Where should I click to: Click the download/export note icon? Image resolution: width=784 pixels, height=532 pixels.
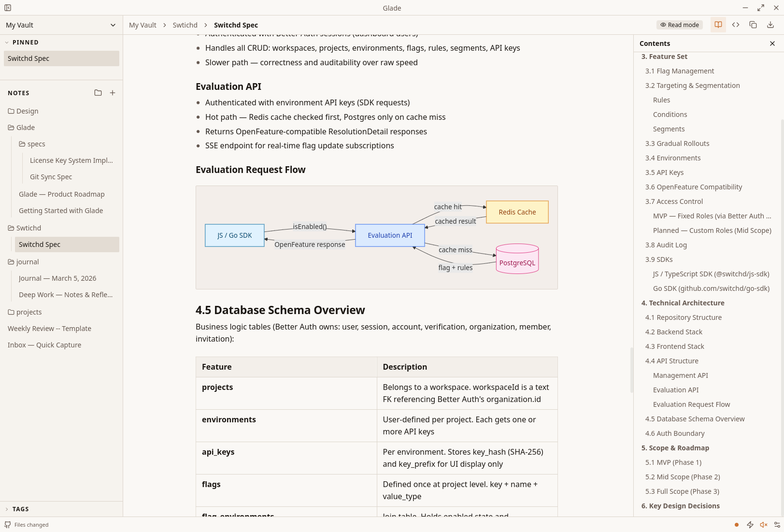[770, 25]
